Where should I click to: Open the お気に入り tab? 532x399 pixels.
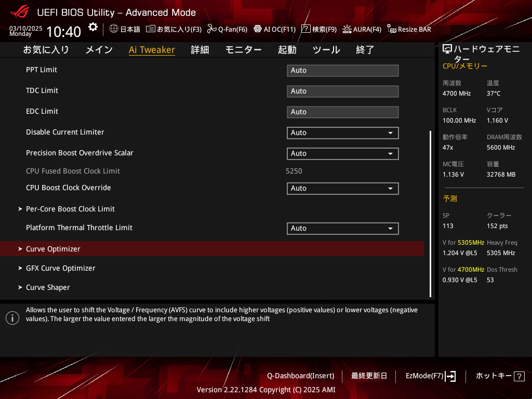[x=46, y=49]
